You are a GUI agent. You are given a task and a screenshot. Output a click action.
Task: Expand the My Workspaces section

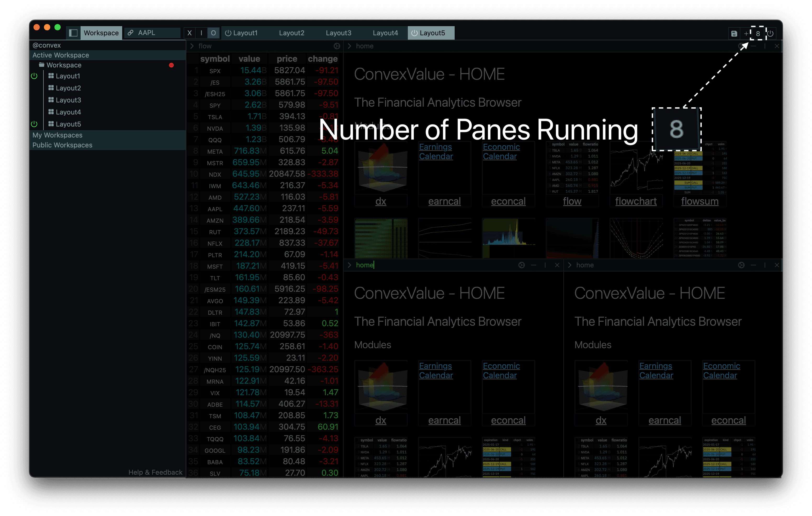tap(108, 135)
